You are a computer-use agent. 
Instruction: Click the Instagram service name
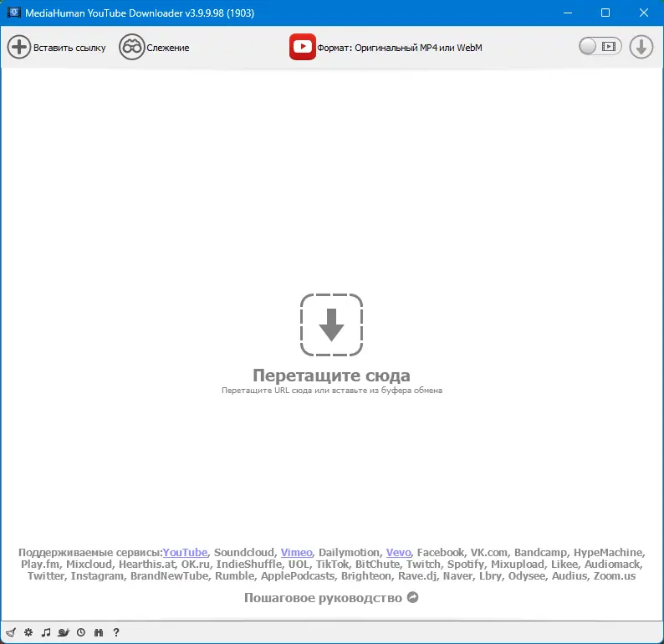coord(97,576)
